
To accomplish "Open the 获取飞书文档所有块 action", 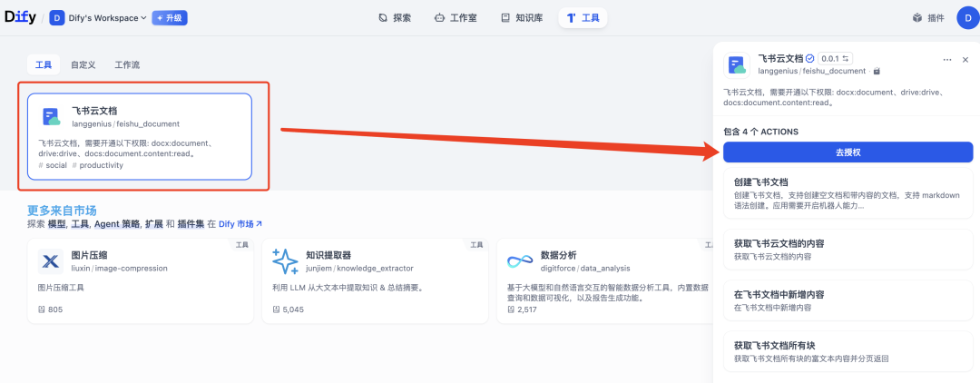I will click(x=848, y=352).
